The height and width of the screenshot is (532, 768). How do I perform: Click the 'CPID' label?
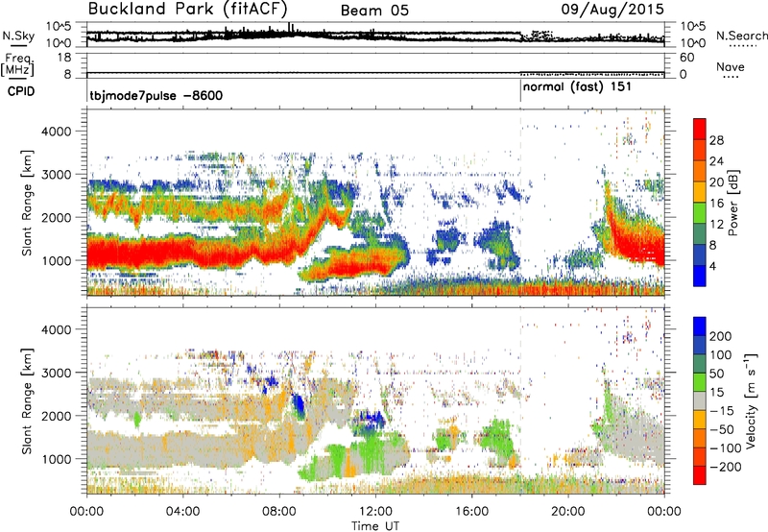pyautogui.click(x=21, y=91)
